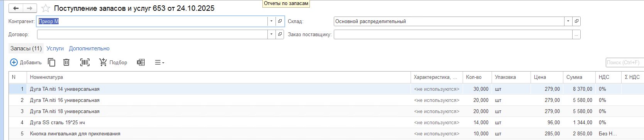Sort by N column header
This screenshot has width=644, height=140.
pos(18,77)
